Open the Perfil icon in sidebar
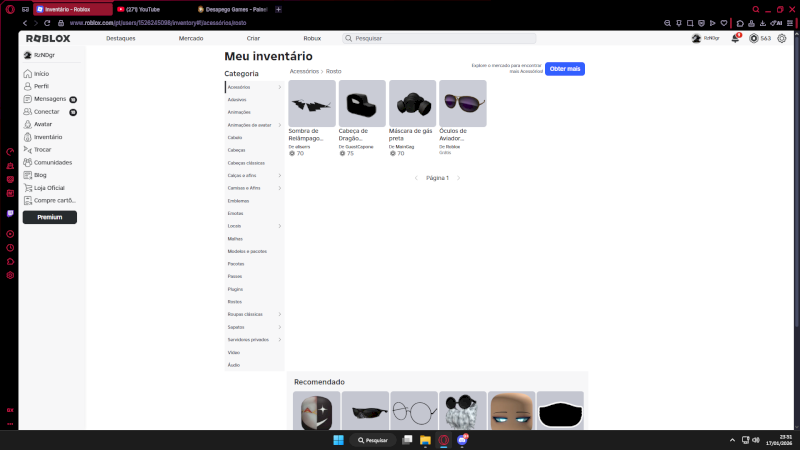This screenshot has width=800, height=450. pyautogui.click(x=28, y=86)
